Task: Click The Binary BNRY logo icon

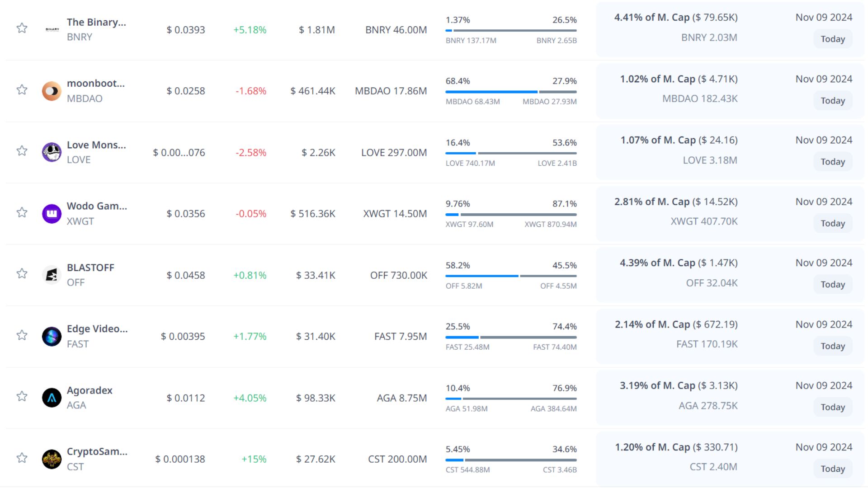Action: [52, 29]
